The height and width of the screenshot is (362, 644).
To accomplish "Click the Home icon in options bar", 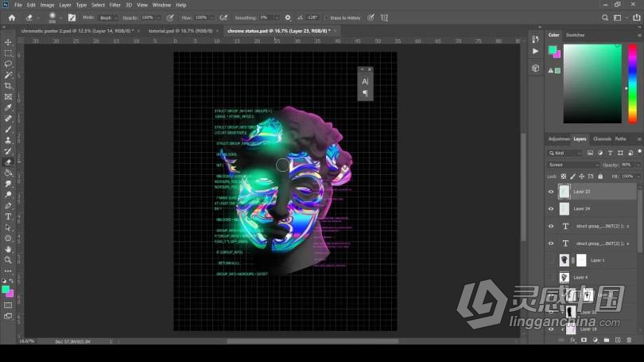I will tap(11, 17).
